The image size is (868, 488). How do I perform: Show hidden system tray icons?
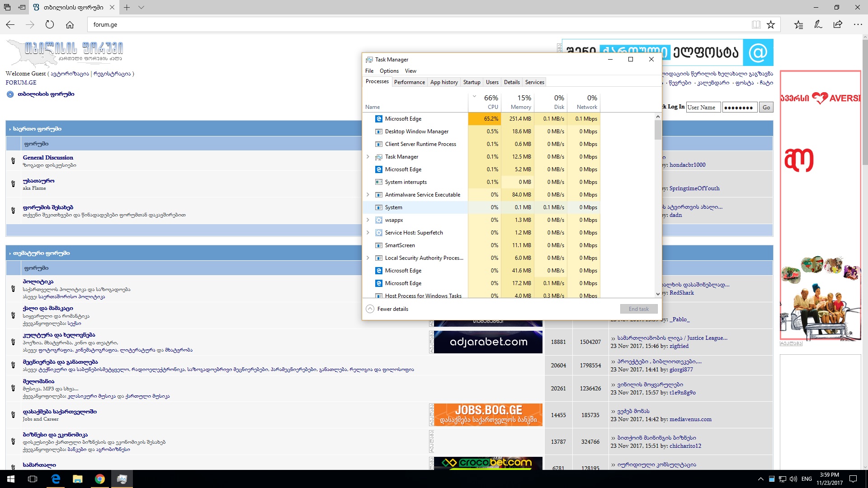[760, 479]
